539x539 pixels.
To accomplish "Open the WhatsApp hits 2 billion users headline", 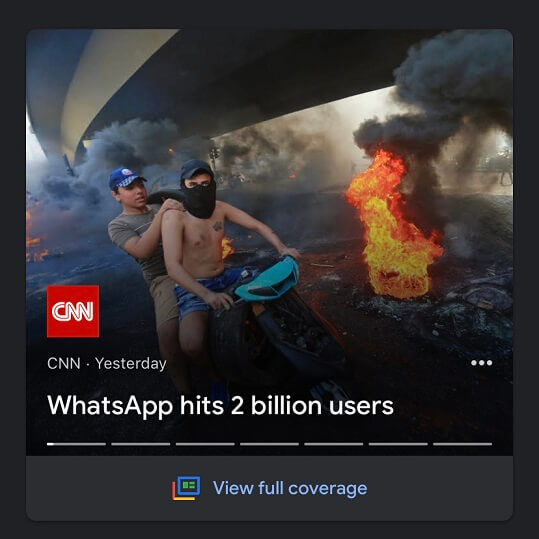I will tap(220, 406).
